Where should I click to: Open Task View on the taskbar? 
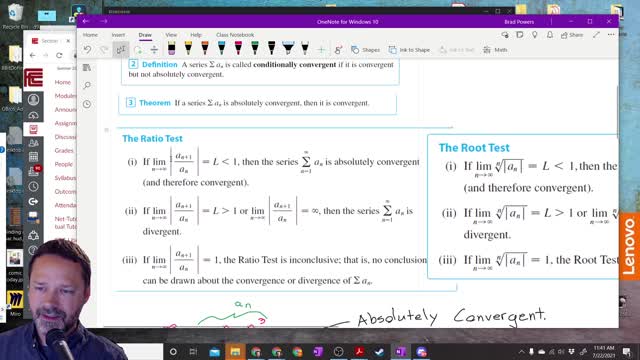tap(193, 351)
